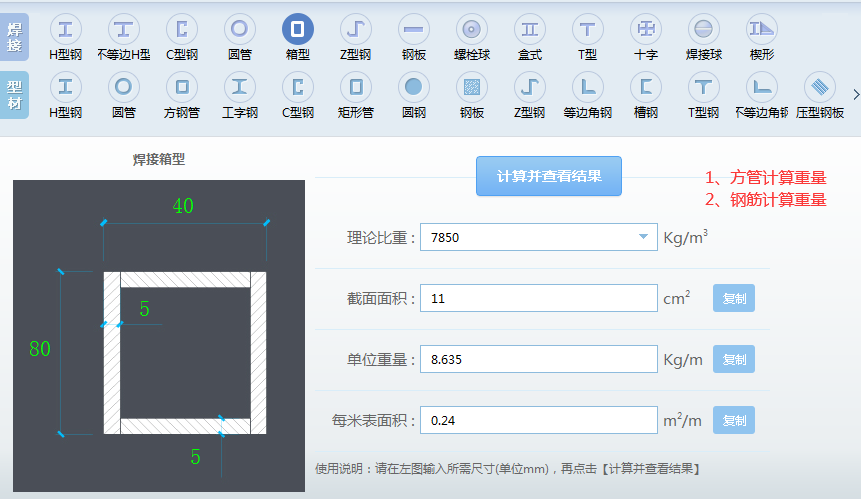Select the highlighted 箱型 section icon
Viewport: 861px width, 499px height.
coord(298,29)
